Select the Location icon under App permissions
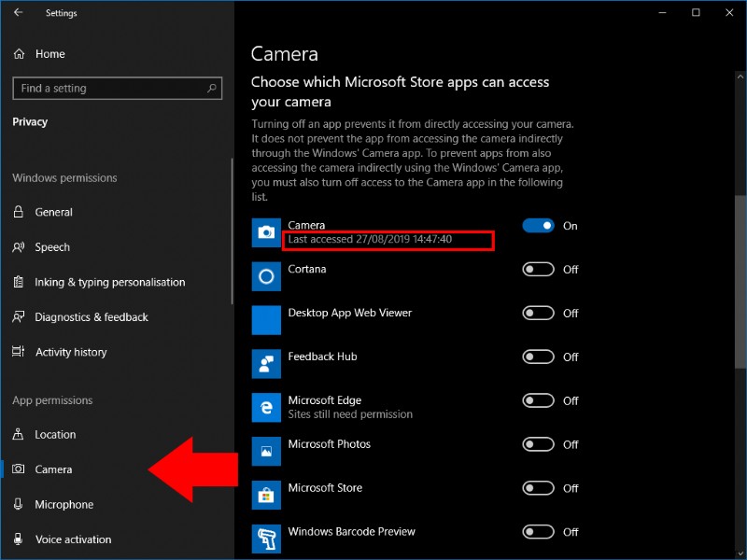This screenshot has width=747, height=560. click(20, 434)
